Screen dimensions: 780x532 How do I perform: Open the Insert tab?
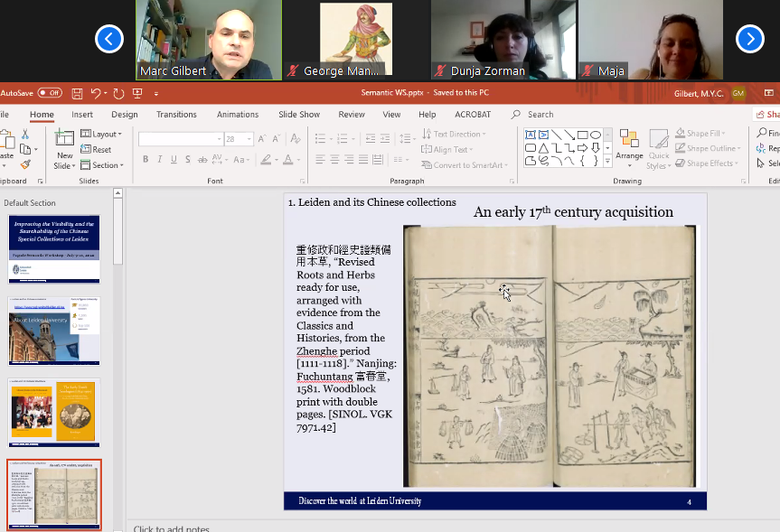tap(82, 115)
